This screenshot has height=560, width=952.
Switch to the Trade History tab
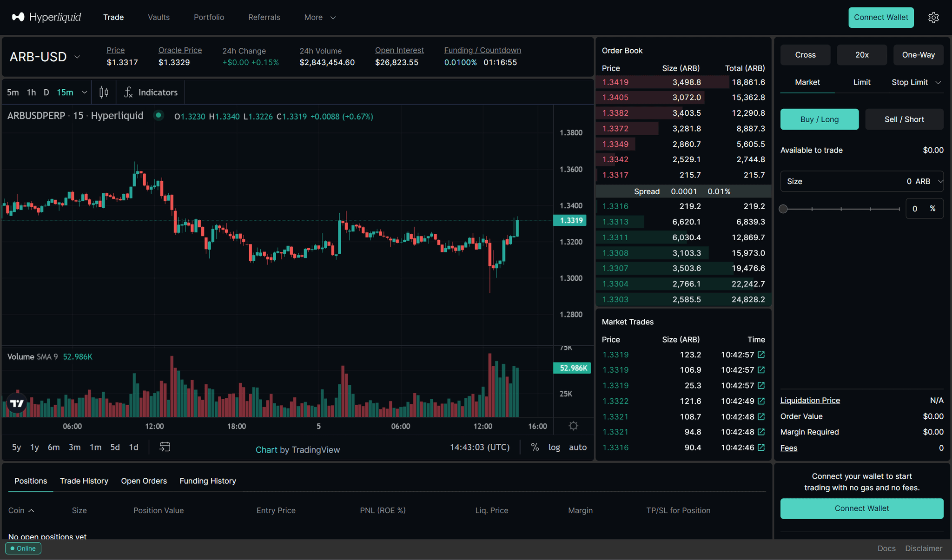(x=84, y=481)
